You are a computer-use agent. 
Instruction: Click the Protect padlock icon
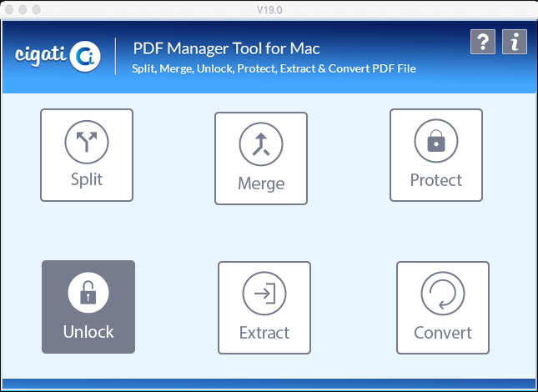pos(436,141)
